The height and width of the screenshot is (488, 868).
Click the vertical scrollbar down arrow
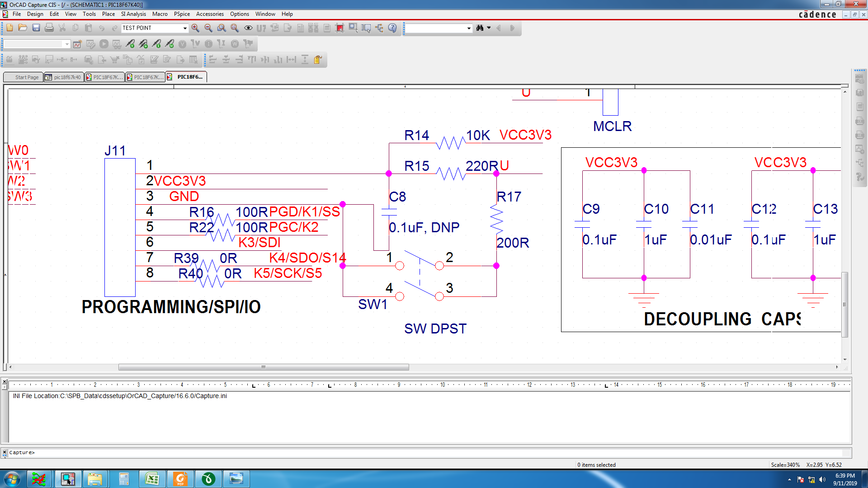(x=844, y=360)
